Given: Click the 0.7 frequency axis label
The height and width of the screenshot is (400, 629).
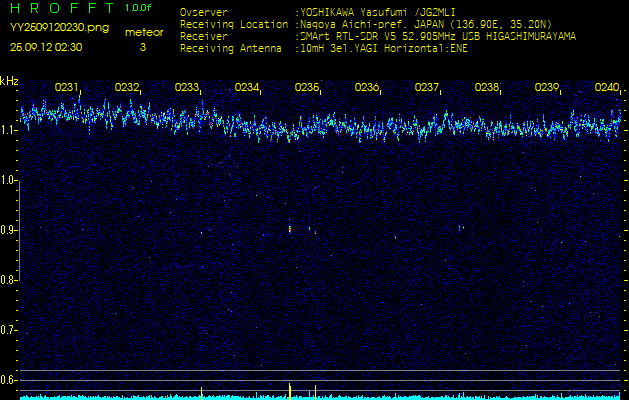Looking at the screenshot, I should click(9, 329).
